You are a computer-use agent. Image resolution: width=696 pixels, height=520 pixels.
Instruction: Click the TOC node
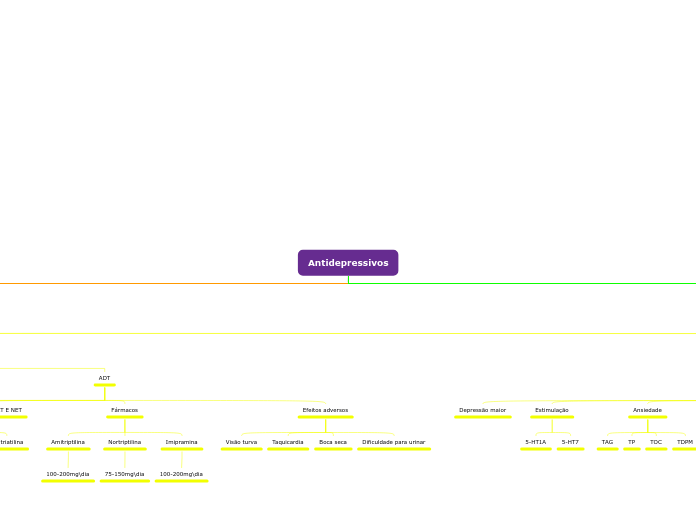coord(656,442)
